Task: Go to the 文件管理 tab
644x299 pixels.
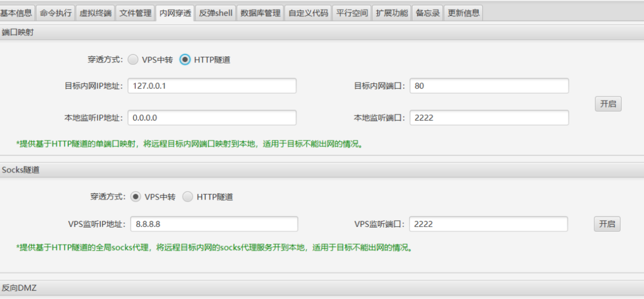Action: pos(135,13)
